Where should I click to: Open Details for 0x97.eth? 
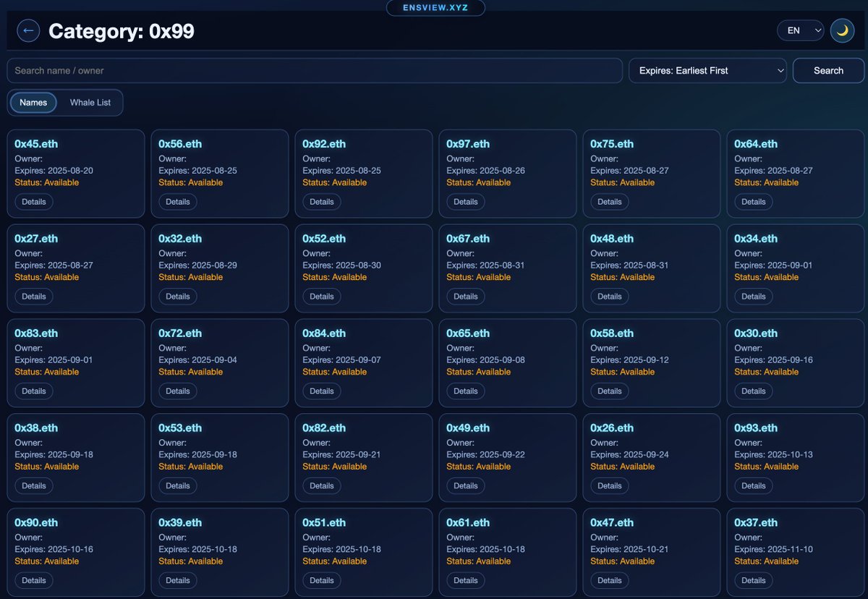click(x=466, y=202)
